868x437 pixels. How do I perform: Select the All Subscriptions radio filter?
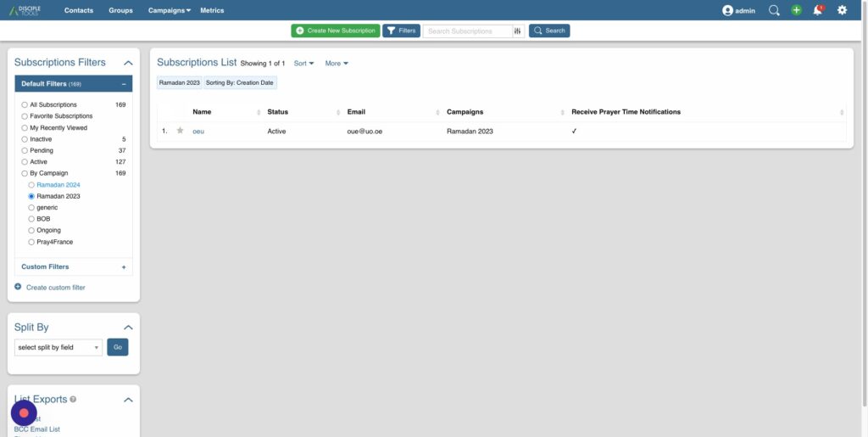click(25, 104)
